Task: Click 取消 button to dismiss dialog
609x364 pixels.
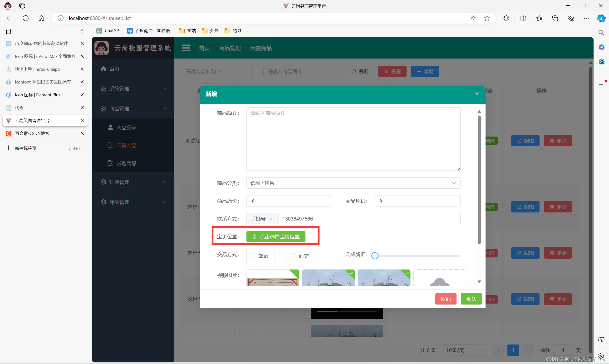Action: pyautogui.click(x=446, y=299)
